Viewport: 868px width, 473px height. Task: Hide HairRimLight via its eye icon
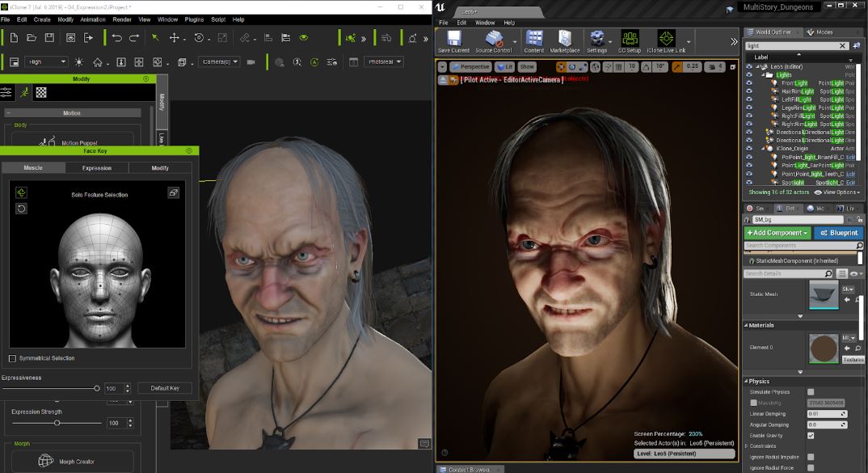(749, 91)
